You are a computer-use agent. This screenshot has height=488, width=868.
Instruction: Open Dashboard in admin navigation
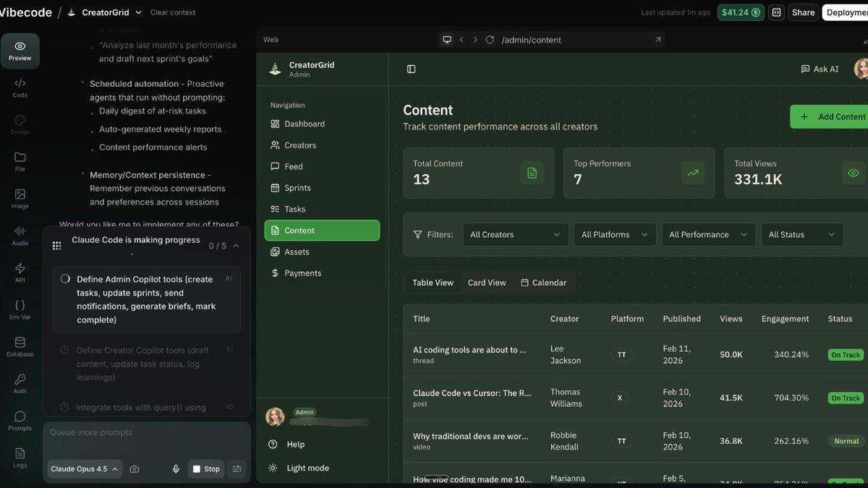pyautogui.click(x=322, y=124)
